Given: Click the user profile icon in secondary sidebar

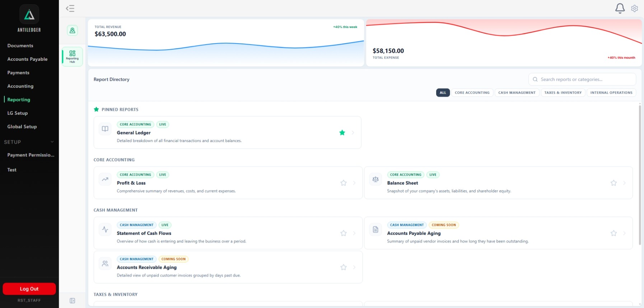Looking at the screenshot, I should [x=72, y=31].
